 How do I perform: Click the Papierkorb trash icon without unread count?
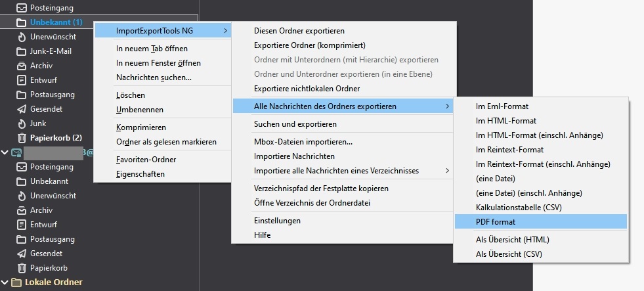(22, 268)
